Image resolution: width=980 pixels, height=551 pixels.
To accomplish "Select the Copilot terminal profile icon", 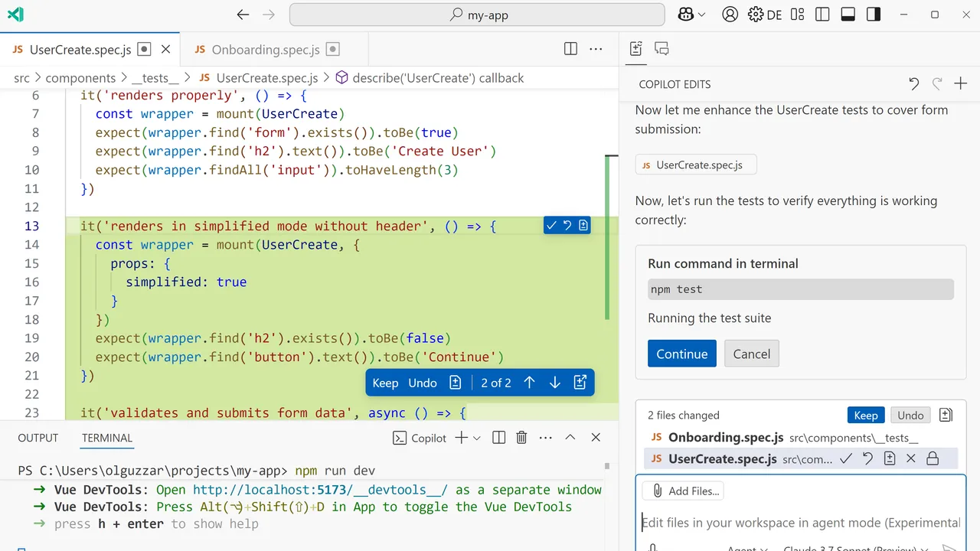I will coord(420,438).
